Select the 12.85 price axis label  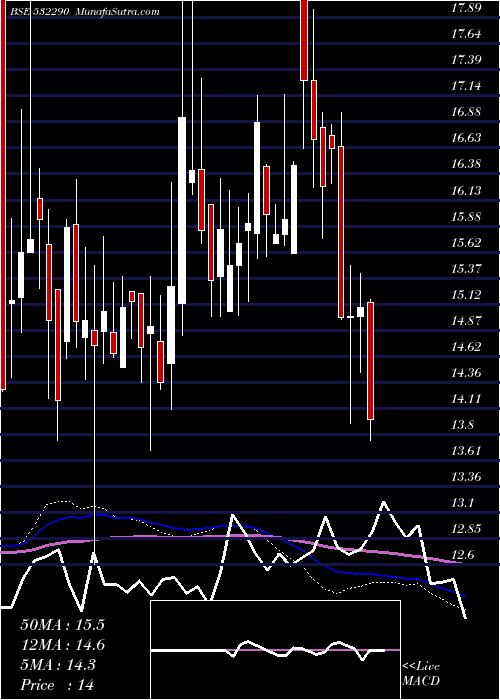click(466, 529)
